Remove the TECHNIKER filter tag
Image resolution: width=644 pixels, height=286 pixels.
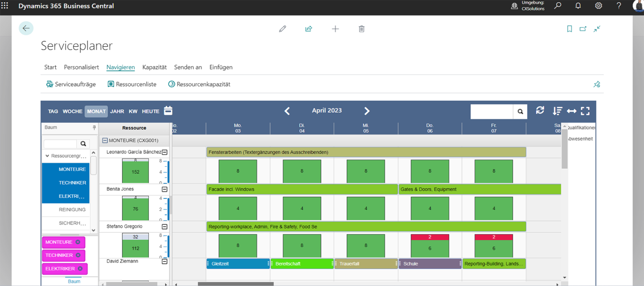tap(78, 255)
